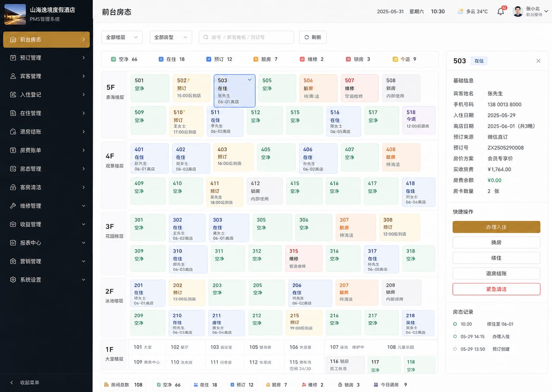
Task: Expand the room 503 card chevron
Action: tap(249, 80)
